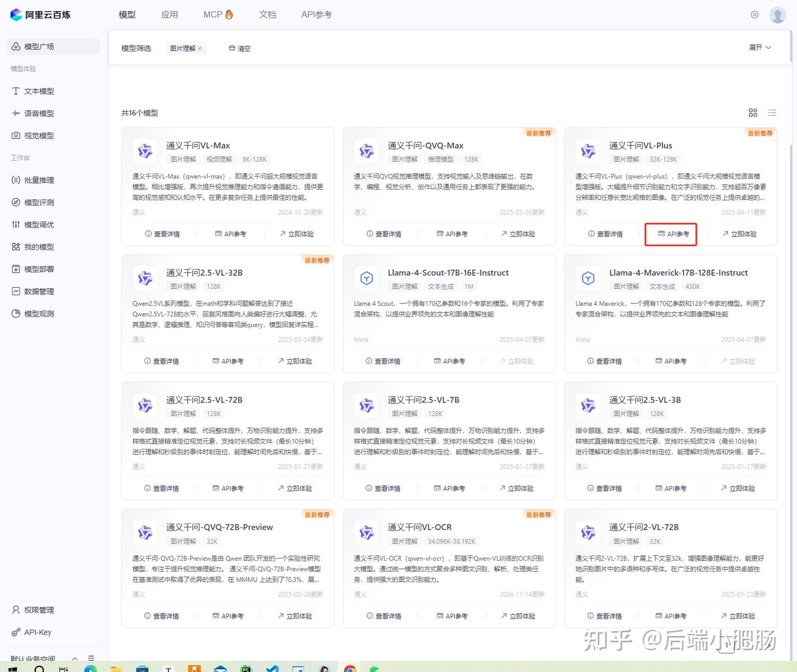Try 通义千问VL-Max with 立即体验
This screenshot has height=672, width=797.
pos(297,234)
